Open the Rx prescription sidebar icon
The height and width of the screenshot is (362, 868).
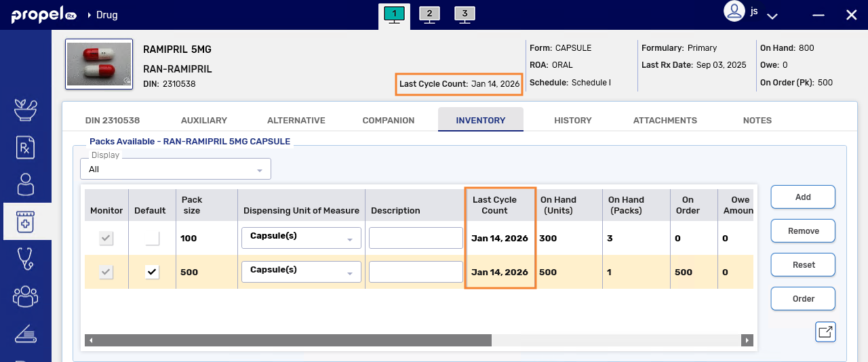(25, 147)
